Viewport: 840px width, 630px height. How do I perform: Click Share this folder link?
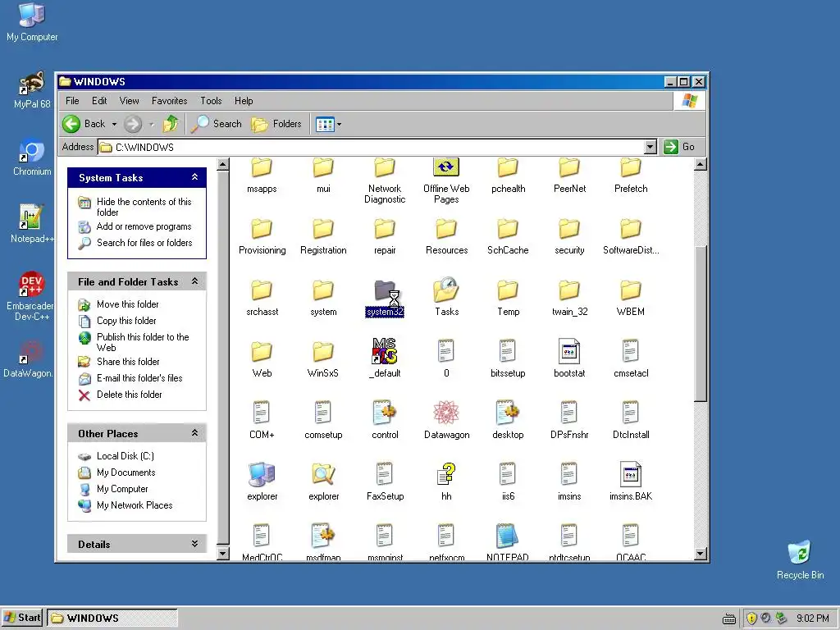point(128,362)
